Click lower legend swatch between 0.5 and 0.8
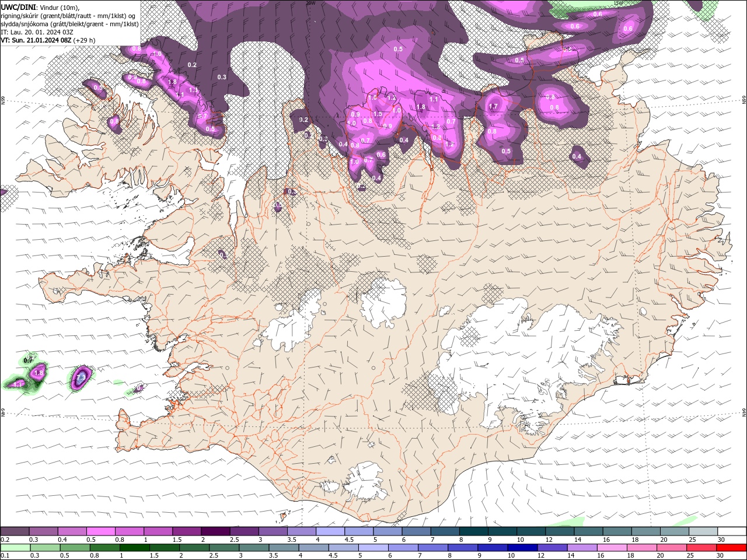This screenshot has width=747, height=560. tap(75, 548)
